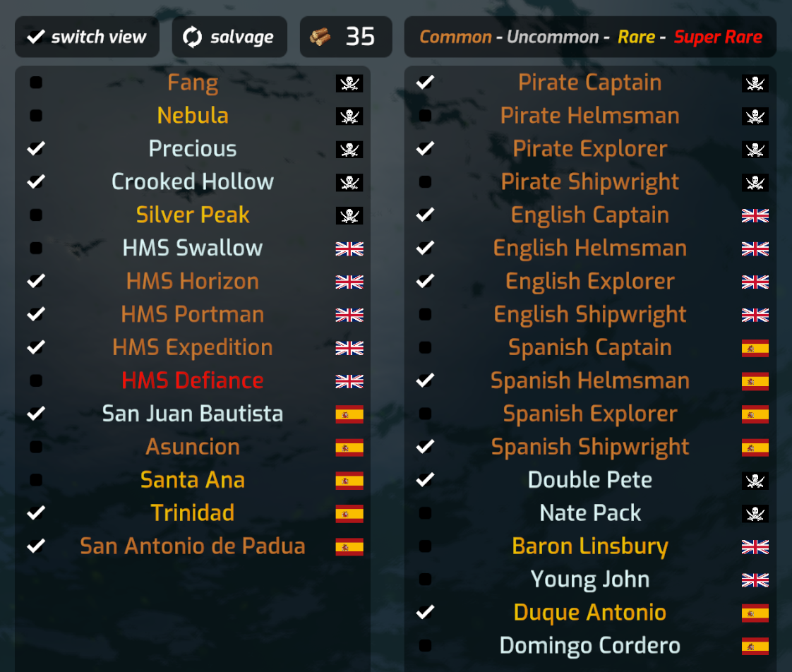Click the Spanish flag beside Santa Ana

[x=349, y=481]
